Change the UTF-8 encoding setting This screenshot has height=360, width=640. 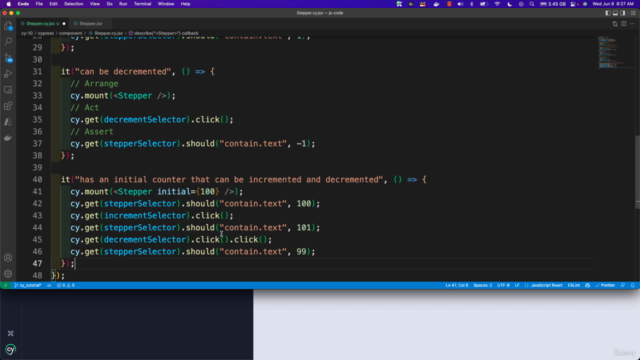coord(503,285)
